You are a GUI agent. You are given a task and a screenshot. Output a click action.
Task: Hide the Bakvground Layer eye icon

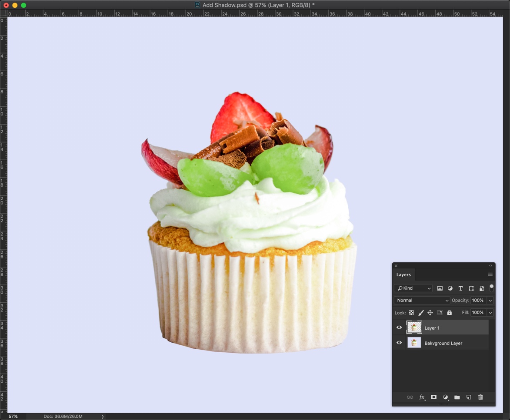point(399,343)
